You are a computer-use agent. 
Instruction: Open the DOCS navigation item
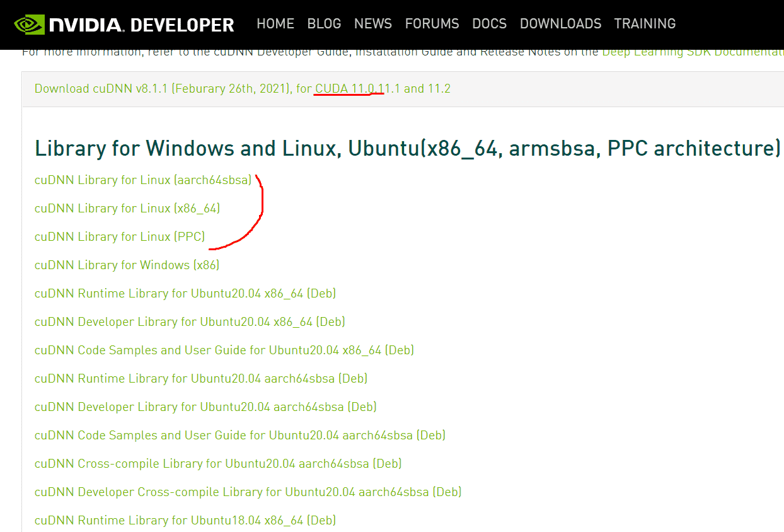489,24
